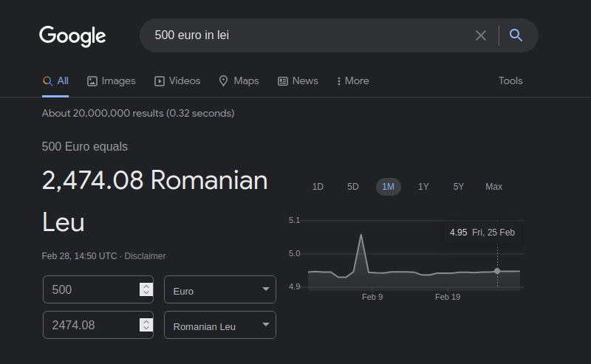Select the All results tab
The width and height of the screenshot is (591, 364).
[x=55, y=81]
